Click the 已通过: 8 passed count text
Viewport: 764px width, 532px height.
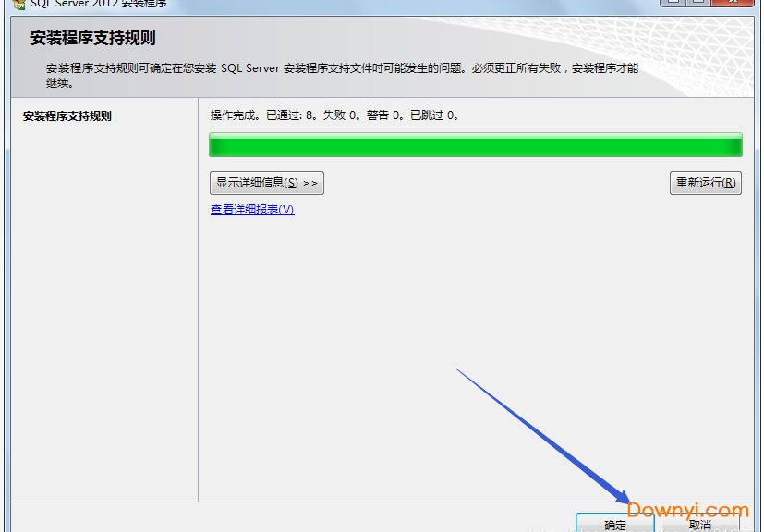(291, 115)
